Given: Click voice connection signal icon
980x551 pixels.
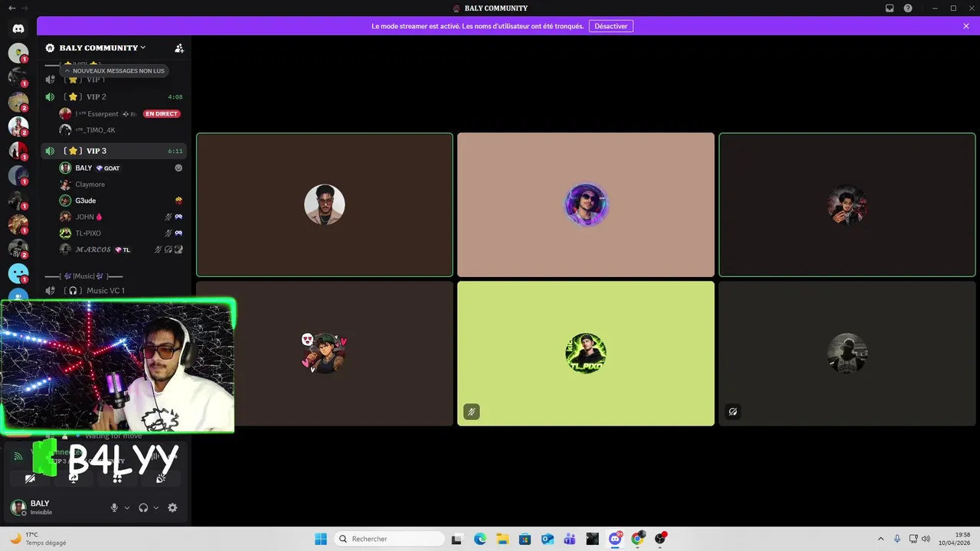Looking at the screenshot, I should (x=18, y=456).
